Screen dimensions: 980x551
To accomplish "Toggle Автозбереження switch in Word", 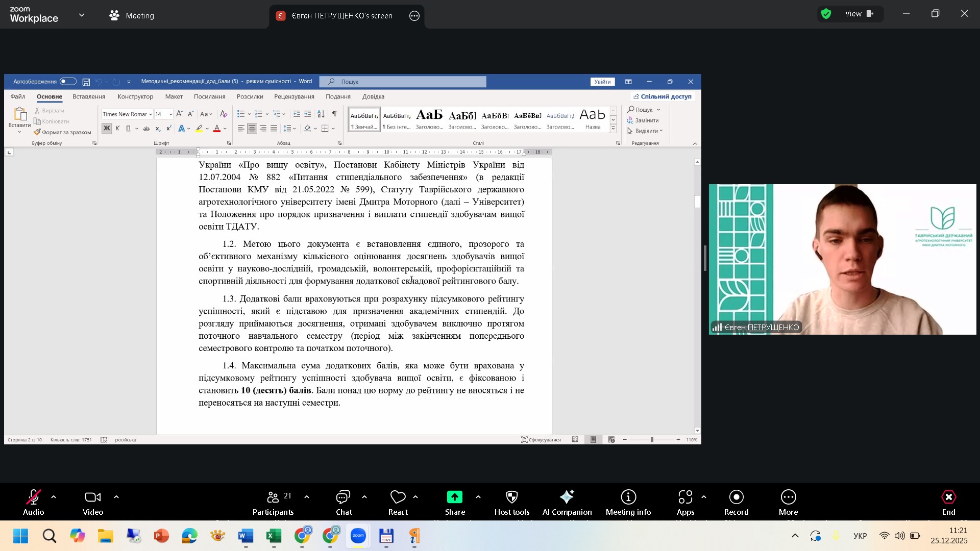I will click(x=68, y=82).
